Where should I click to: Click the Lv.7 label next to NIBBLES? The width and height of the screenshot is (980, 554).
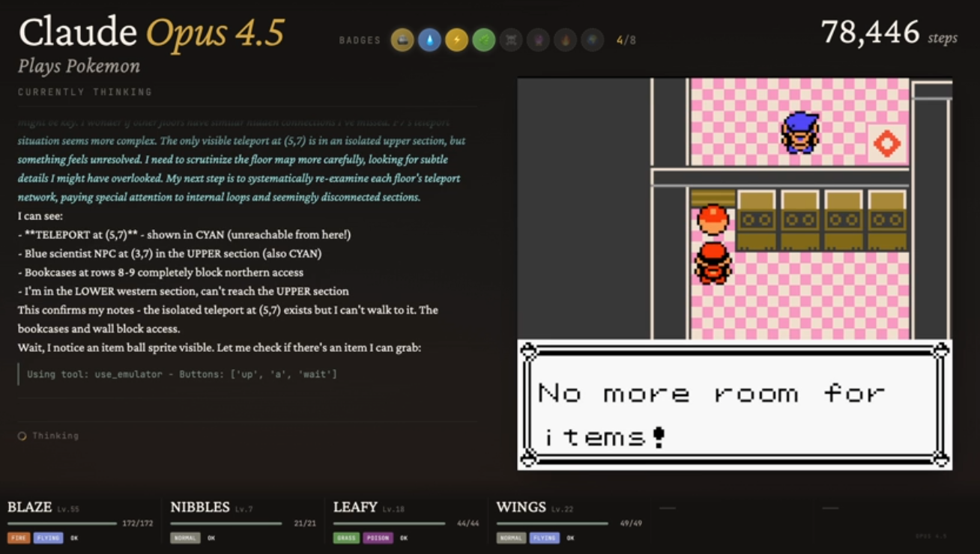(x=244, y=509)
